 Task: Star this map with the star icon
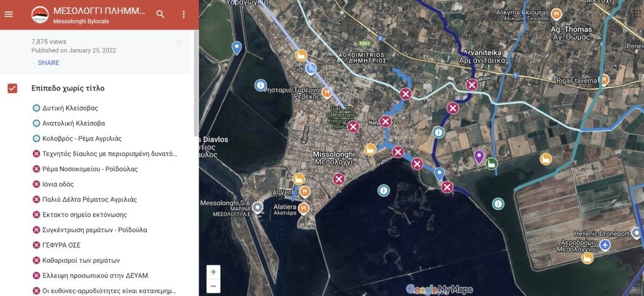pos(179,42)
